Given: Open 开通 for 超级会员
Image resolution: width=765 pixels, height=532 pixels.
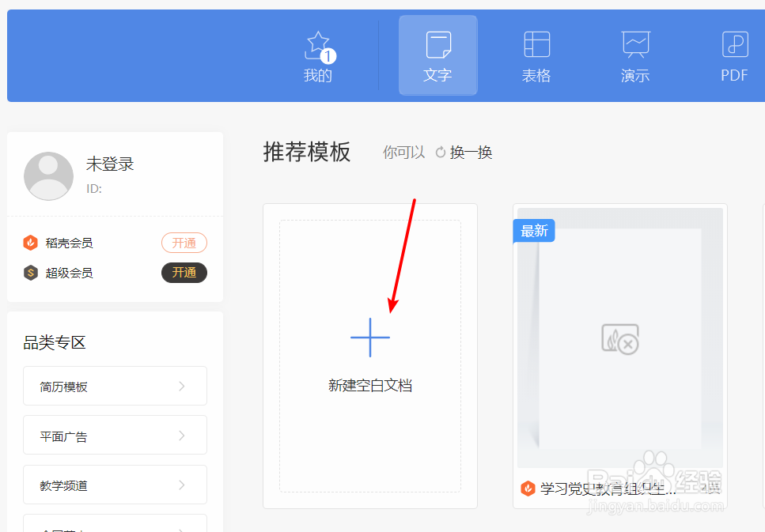Looking at the screenshot, I should 184,273.
